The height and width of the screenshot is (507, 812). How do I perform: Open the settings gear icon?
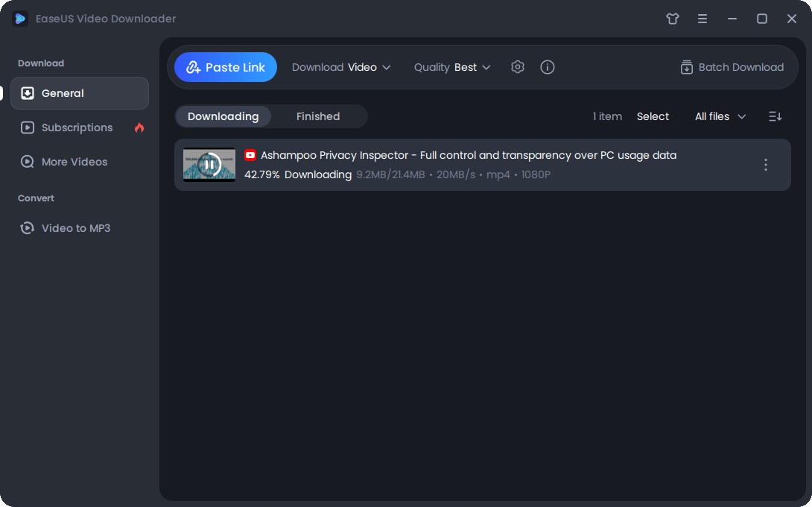(518, 67)
